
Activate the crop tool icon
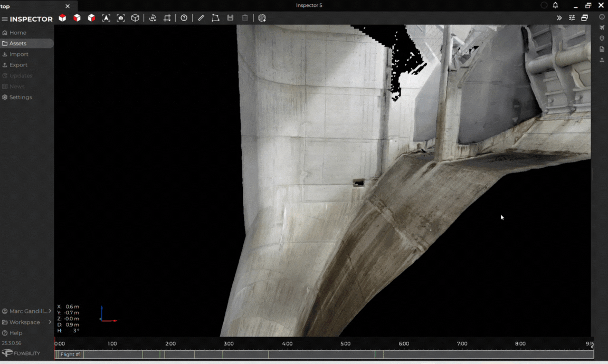click(x=167, y=18)
